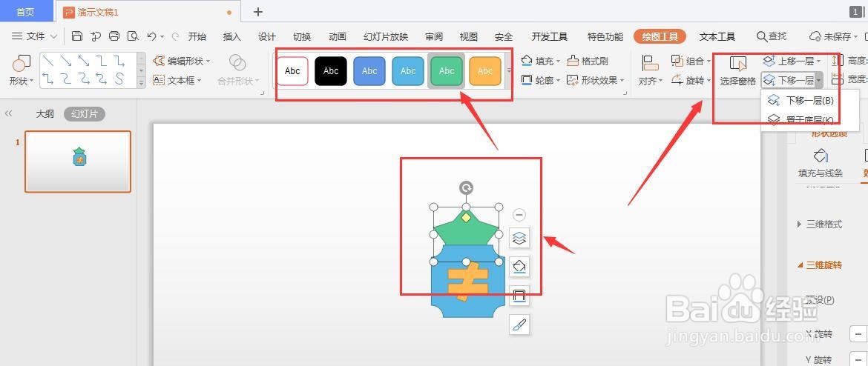Switch to the 插入 ribbon tab
The image size is (868, 366).
232,36
